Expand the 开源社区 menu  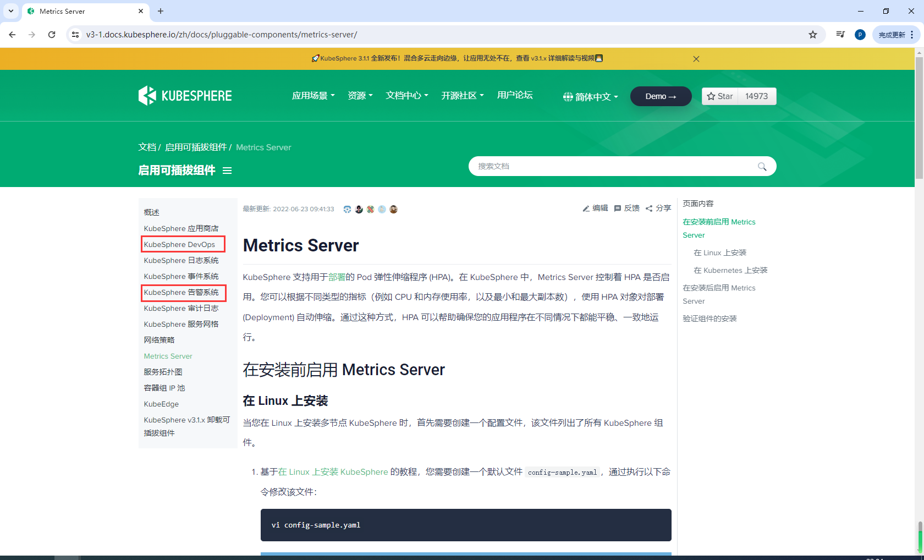pyautogui.click(x=463, y=95)
